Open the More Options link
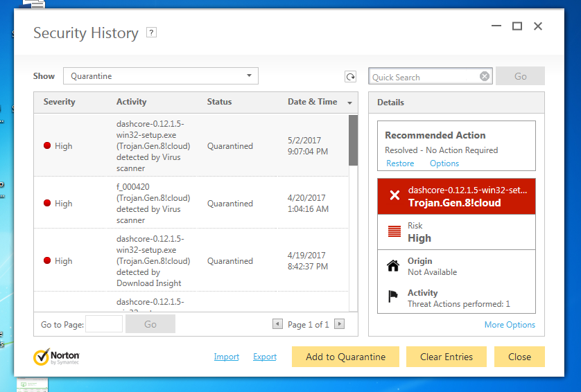This screenshot has width=581, height=392. pyautogui.click(x=510, y=325)
